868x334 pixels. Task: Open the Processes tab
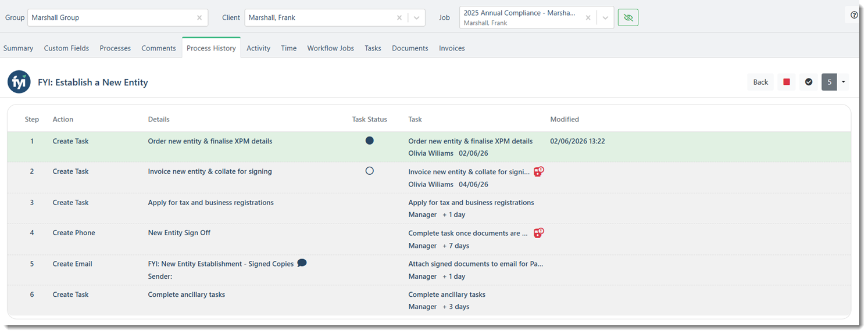[115, 48]
